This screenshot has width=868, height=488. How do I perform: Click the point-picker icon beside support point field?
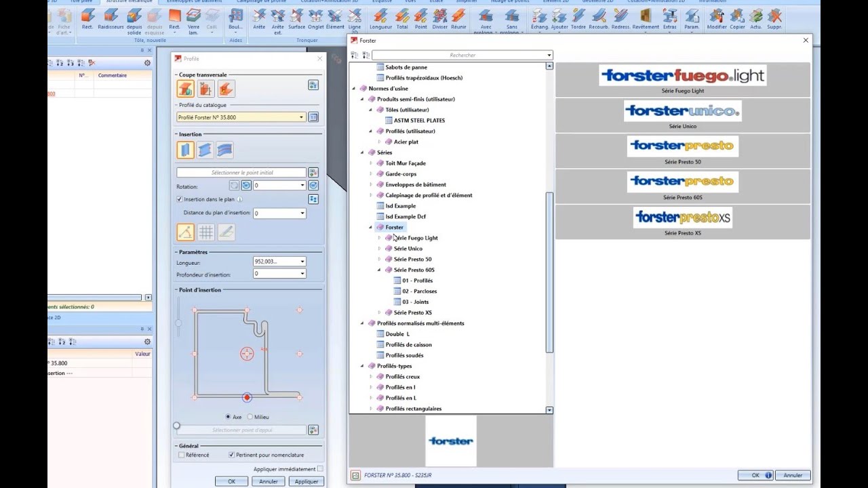313,430
